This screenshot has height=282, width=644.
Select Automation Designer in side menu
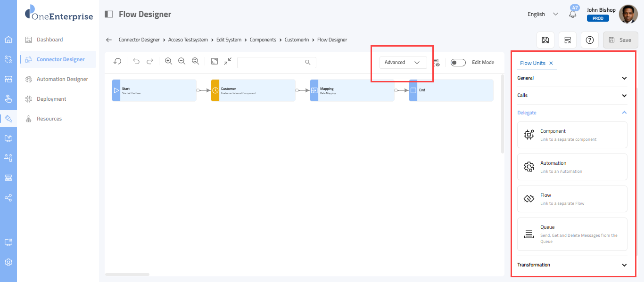[x=62, y=79]
